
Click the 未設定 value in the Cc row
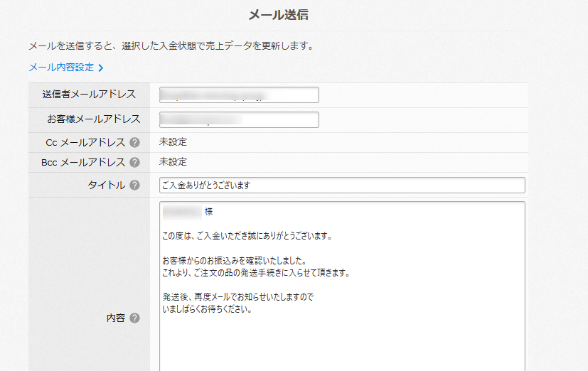point(173,142)
